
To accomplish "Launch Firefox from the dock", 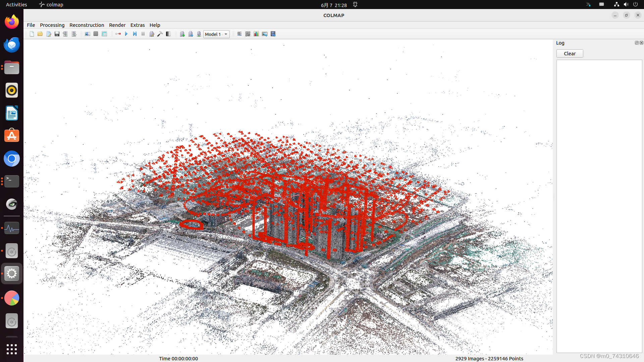I will coord(12,22).
